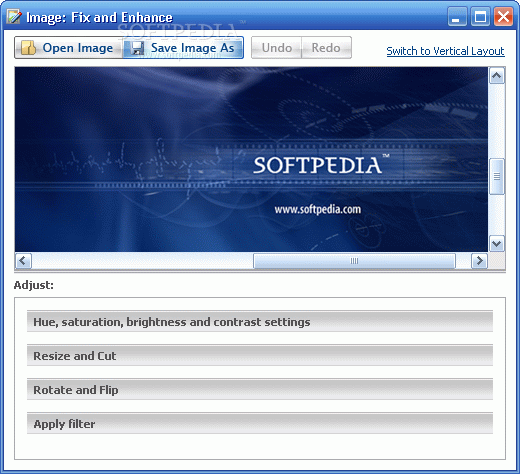This screenshot has height=474, width=520.
Task: Click the Save Image As button
Action: point(183,48)
